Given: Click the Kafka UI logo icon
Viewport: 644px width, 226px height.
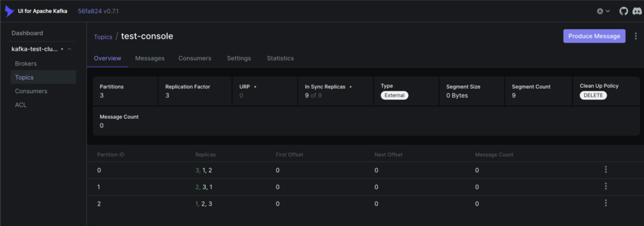Looking at the screenshot, I should 9,11.
